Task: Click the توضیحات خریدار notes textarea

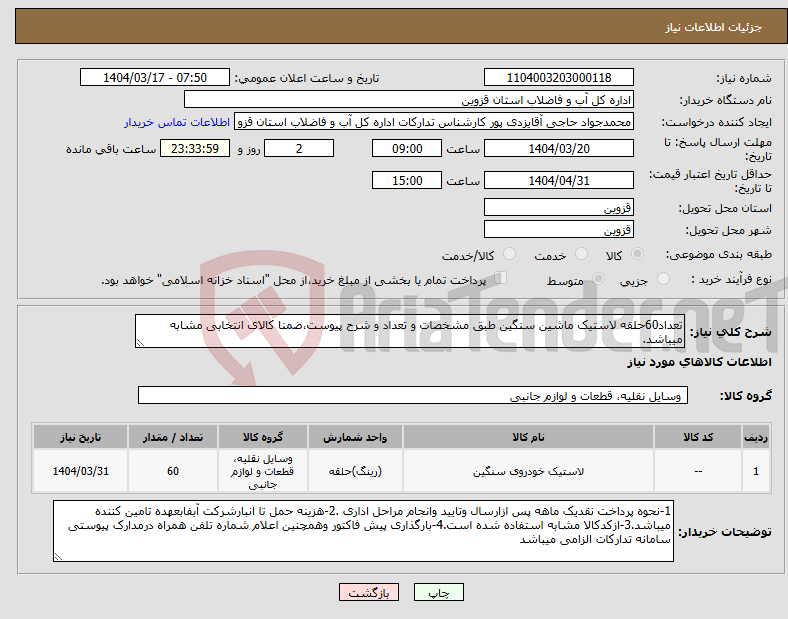Action: [363, 531]
